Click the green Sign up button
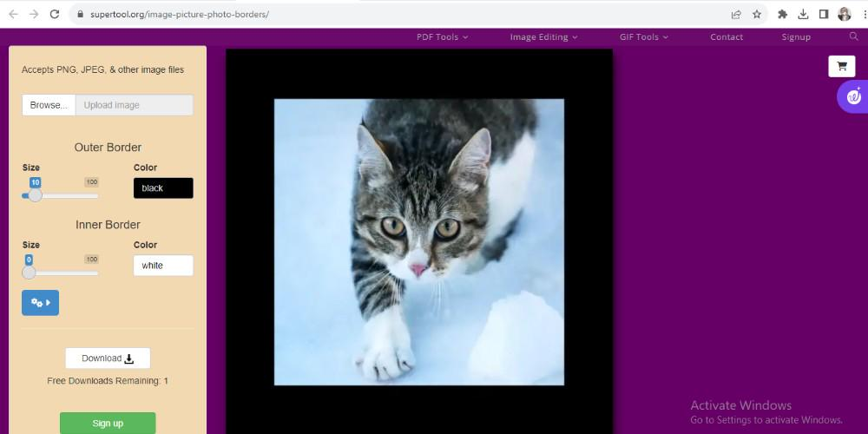The height and width of the screenshot is (434, 868). coord(108,424)
